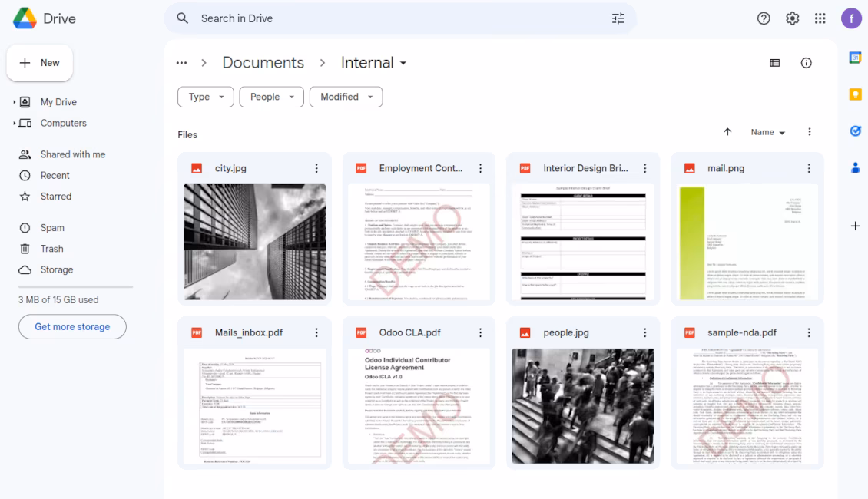868x499 pixels.
Task: Click the storage usage bar
Action: pos(76,286)
